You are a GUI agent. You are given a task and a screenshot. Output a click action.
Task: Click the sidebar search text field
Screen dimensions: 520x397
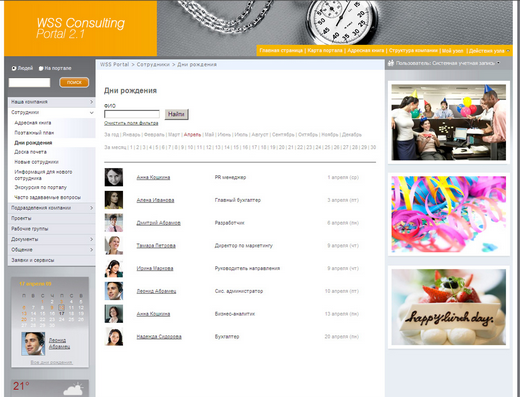[29, 82]
